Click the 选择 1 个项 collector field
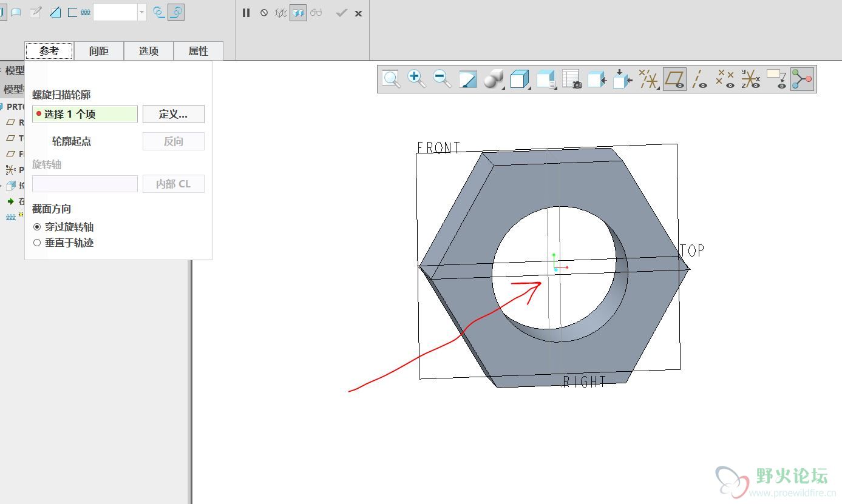Viewport: 842px width, 504px height. coord(85,114)
